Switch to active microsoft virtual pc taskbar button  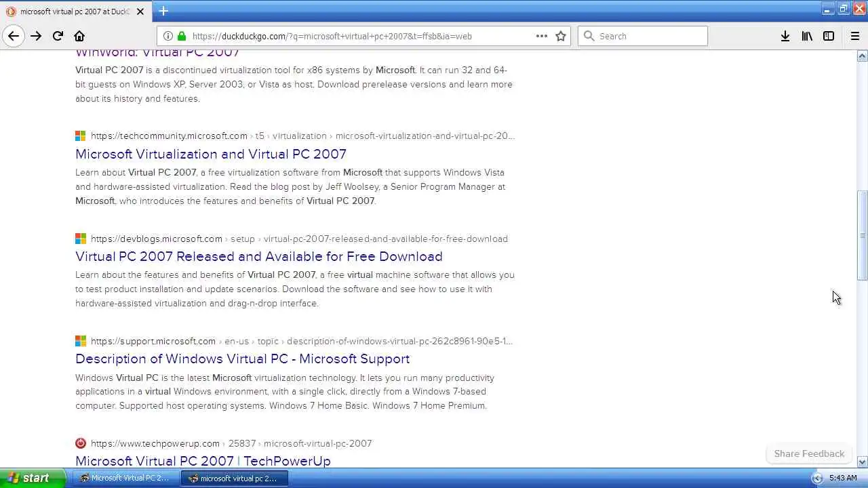[x=234, y=478]
